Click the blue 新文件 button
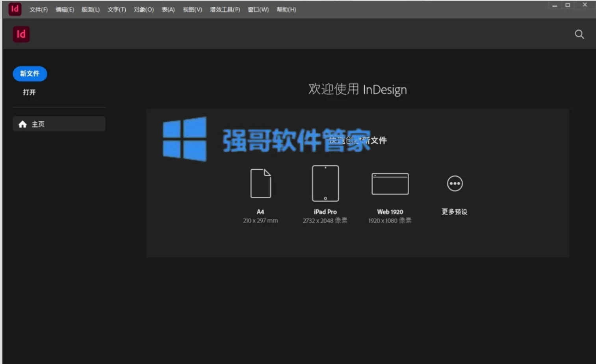Screen dimensions: 596x364 click(x=30, y=74)
